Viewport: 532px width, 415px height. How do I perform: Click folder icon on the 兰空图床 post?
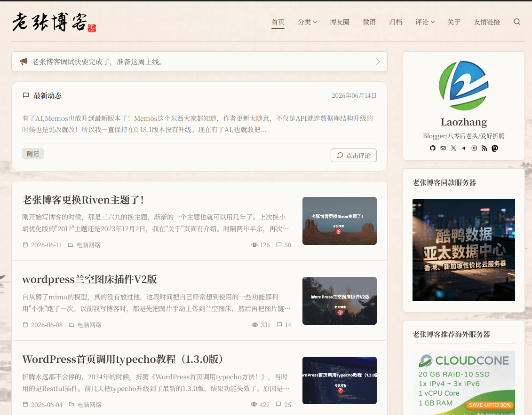coord(71,325)
